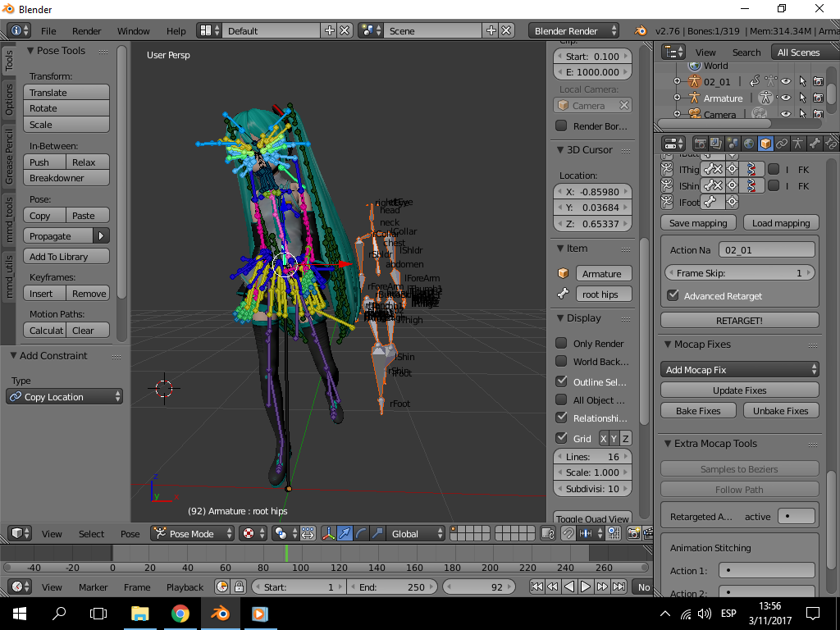The width and height of the screenshot is (840, 630).
Task: Enable World Background checkbox
Action: 561,361
